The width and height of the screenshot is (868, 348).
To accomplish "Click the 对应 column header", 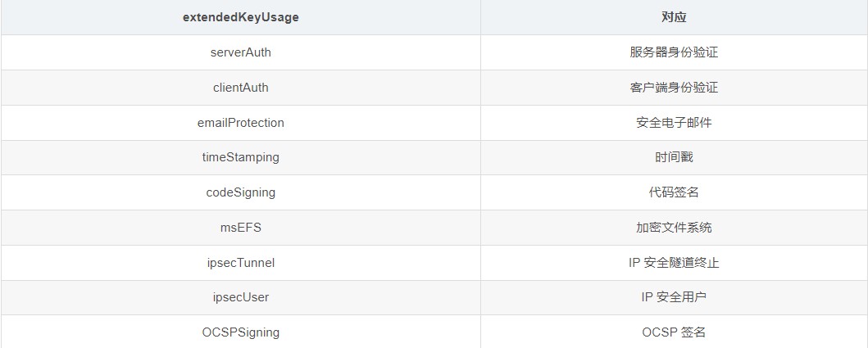I will tap(674, 17).
